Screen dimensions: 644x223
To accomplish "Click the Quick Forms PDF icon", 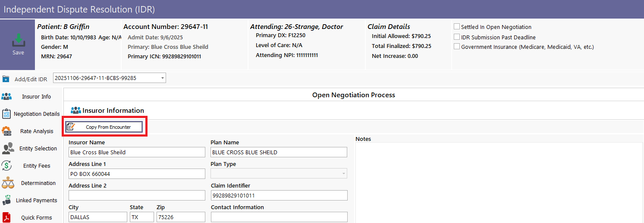I will (x=6, y=217).
